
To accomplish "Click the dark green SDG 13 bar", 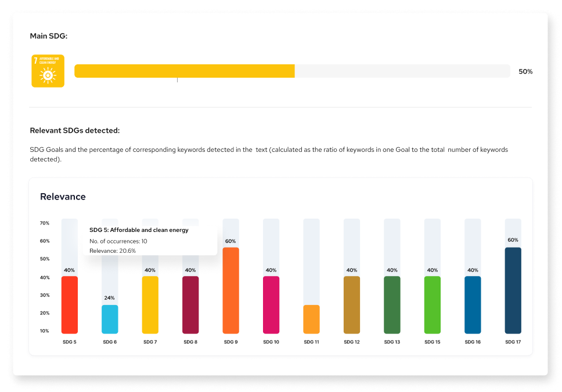I will tap(392, 304).
